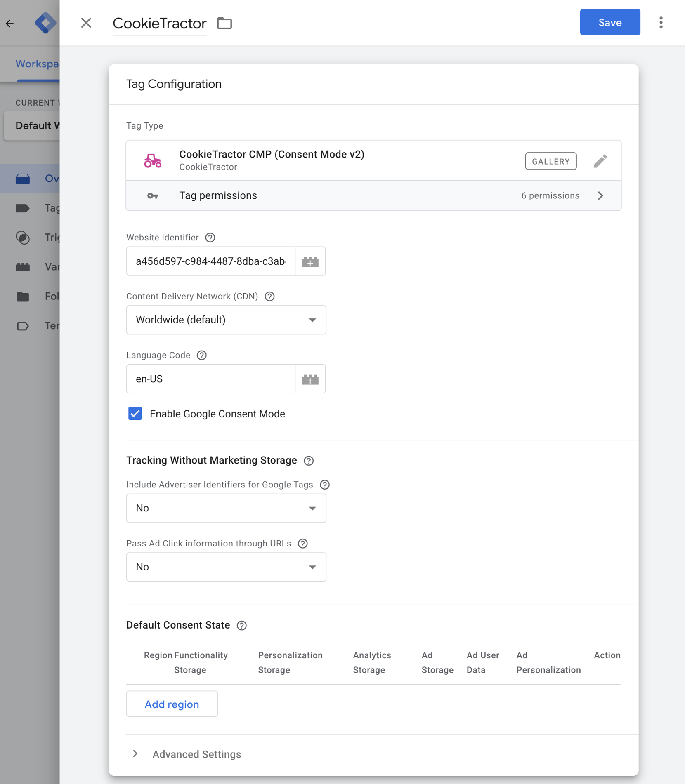The width and height of the screenshot is (685, 784).
Task: Click the GALLERY badge button
Action: pyautogui.click(x=550, y=161)
